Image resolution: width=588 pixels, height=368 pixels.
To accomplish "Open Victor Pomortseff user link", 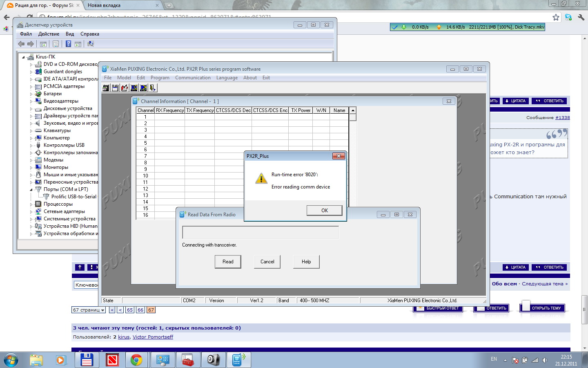I will (153, 337).
